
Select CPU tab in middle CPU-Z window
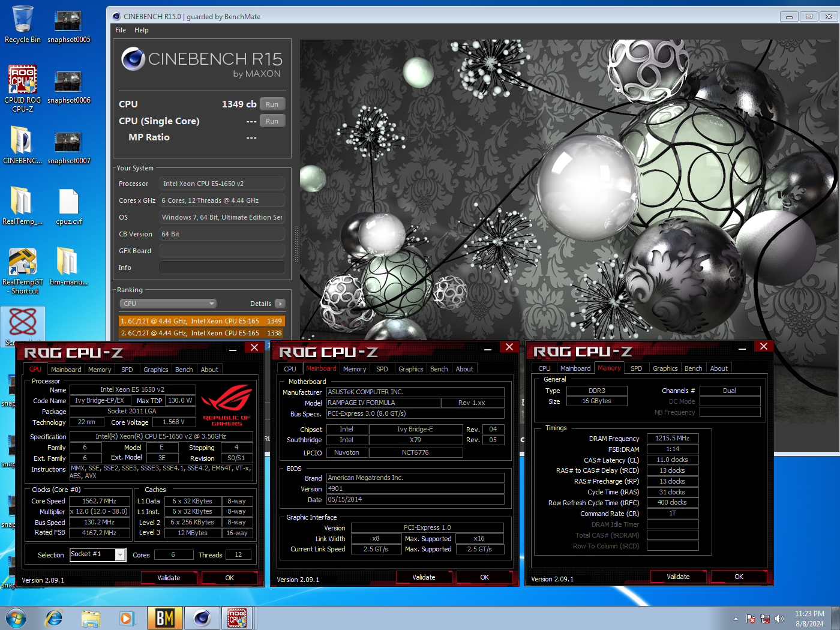(x=290, y=369)
